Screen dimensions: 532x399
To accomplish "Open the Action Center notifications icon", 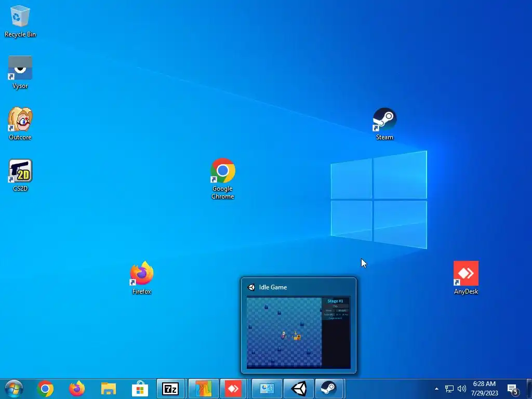I will [513, 389].
